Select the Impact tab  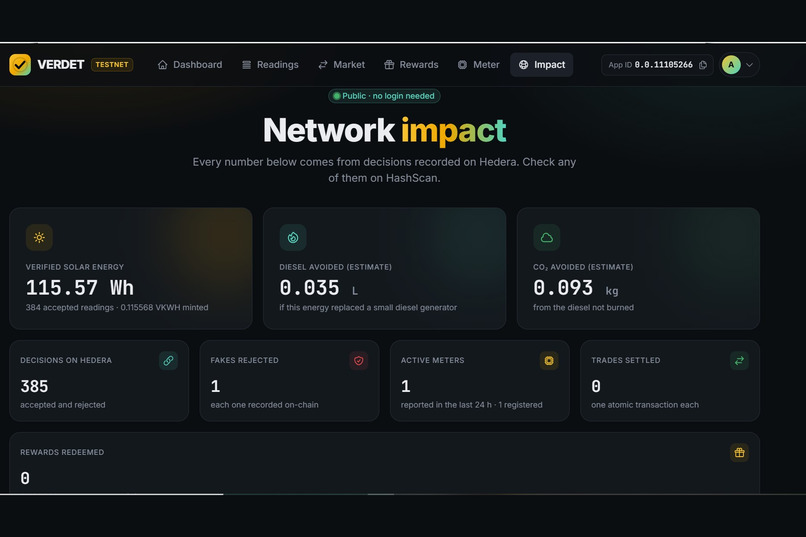click(x=542, y=65)
